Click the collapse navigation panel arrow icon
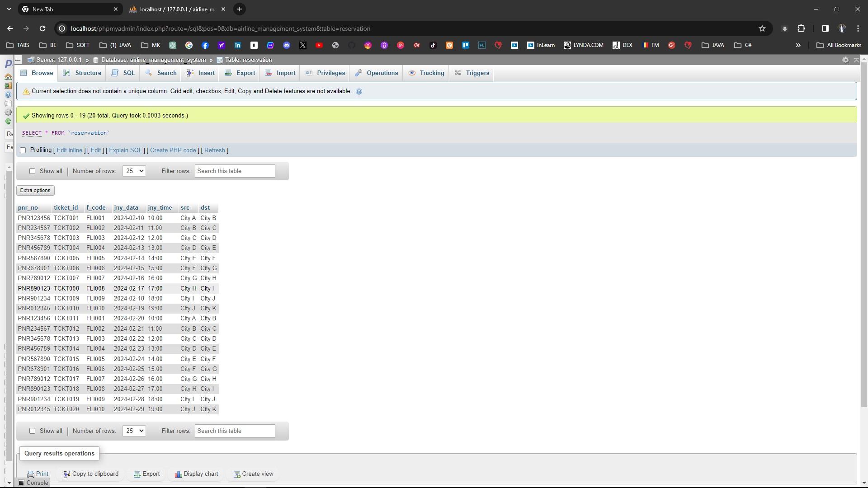Viewport: 868px width, 488px height. 18,60
